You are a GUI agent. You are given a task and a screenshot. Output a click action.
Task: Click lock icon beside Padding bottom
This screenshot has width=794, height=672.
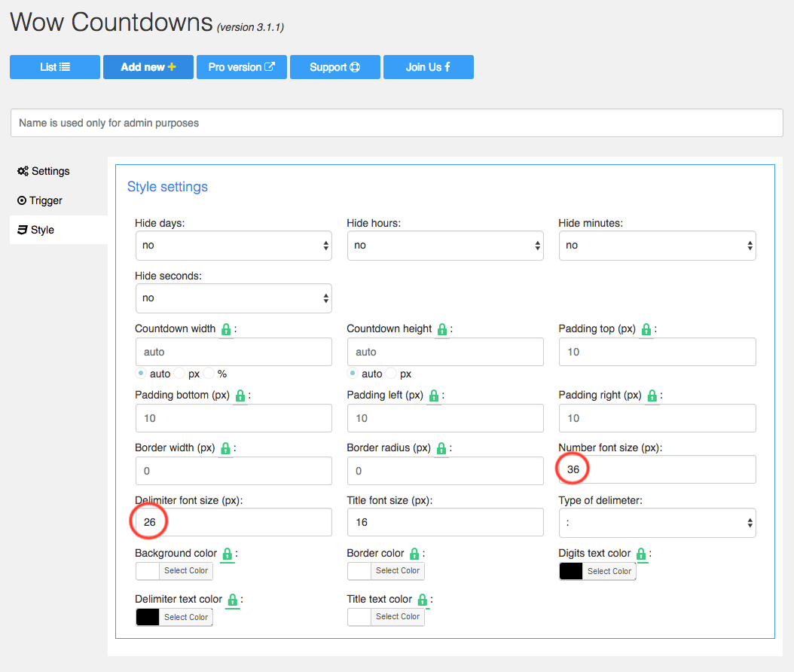(x=240, y=396)
